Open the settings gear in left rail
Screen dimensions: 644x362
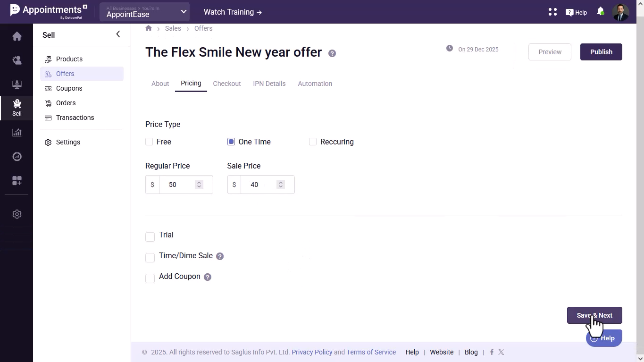tap(17, 214)
